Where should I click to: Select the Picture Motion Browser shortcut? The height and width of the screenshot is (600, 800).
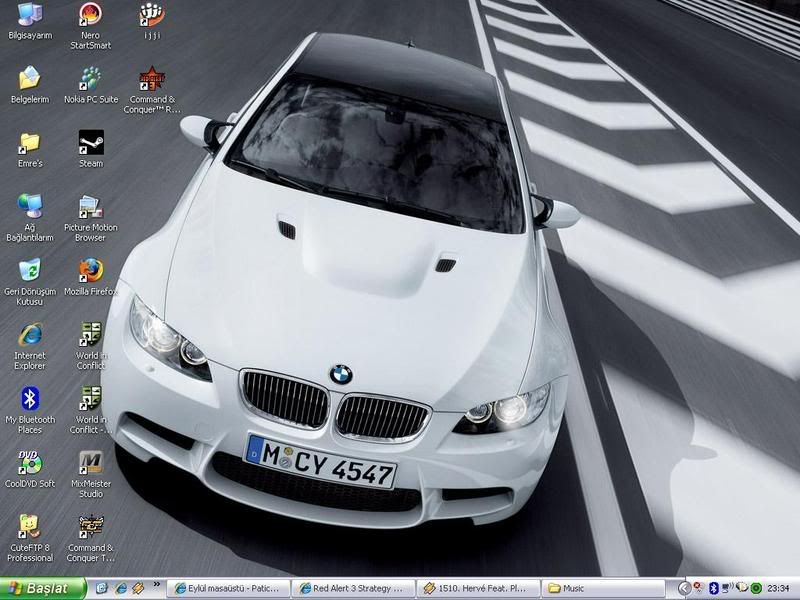[91, 207]
